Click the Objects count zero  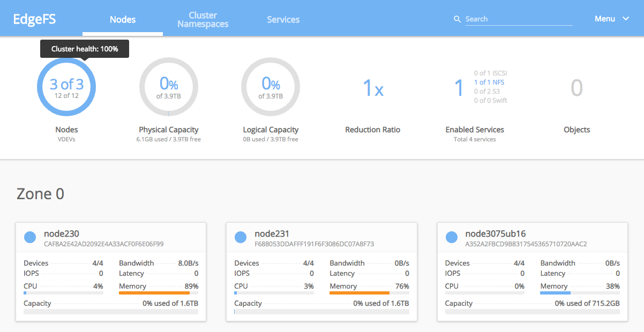(576, 88)
